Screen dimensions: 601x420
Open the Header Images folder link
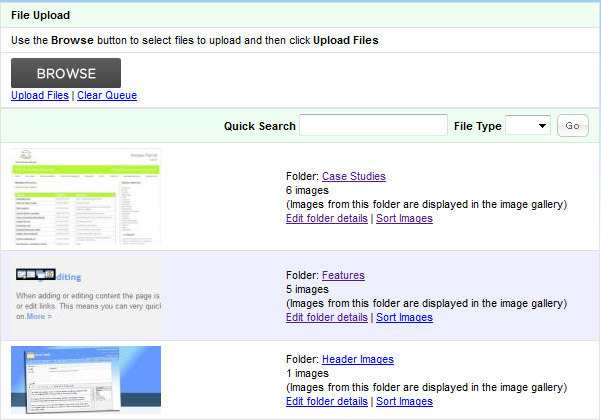[x=357, y=359]
